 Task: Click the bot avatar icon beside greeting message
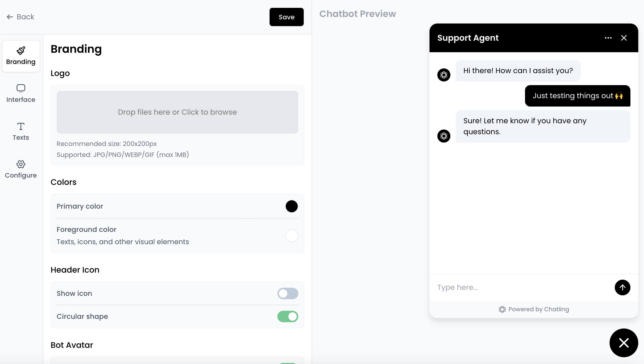[444, 75]
